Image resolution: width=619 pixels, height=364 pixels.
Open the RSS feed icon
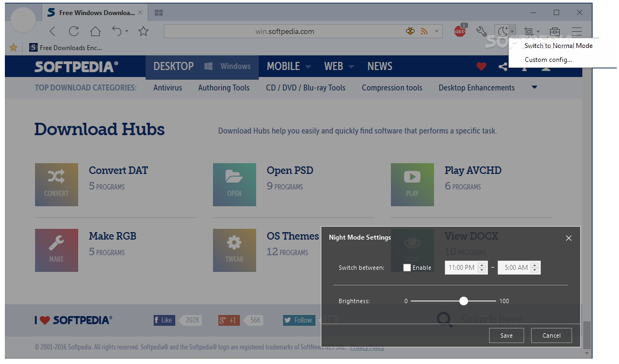pyautogui.click(x=424, y=31)
